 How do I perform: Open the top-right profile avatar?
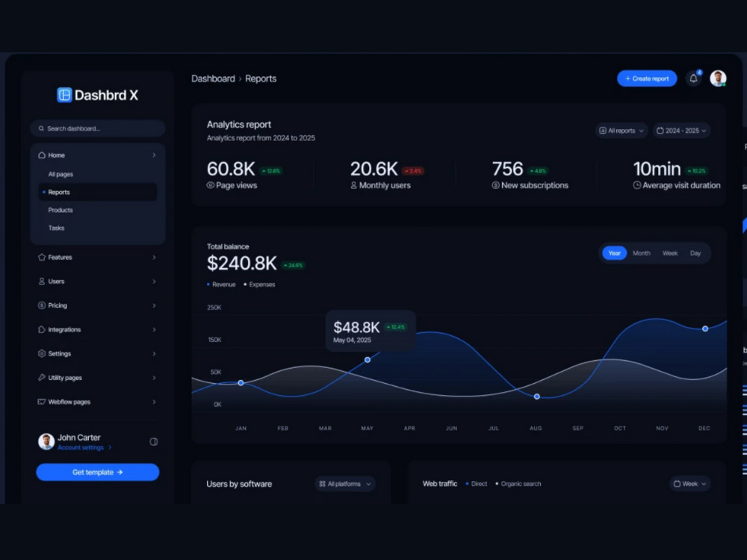[x=718, y=78]
